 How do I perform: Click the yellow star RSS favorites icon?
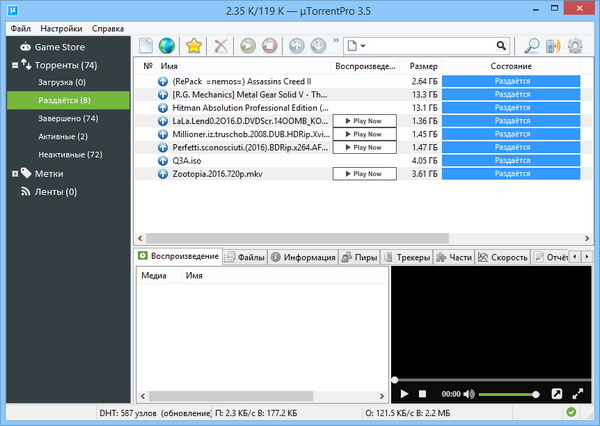point(194,46)
